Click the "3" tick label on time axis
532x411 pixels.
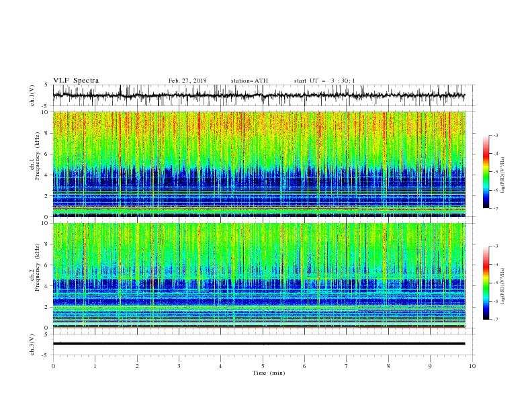coord(179,366)
